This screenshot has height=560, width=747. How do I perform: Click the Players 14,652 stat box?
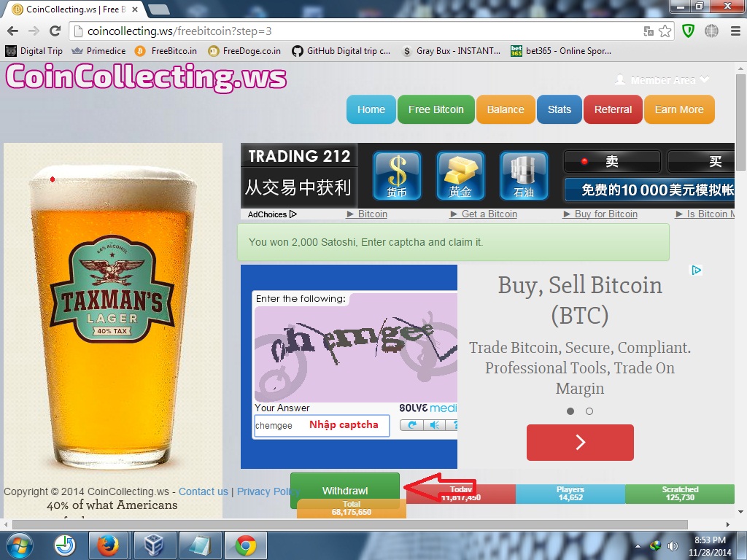tap(570, 494)
